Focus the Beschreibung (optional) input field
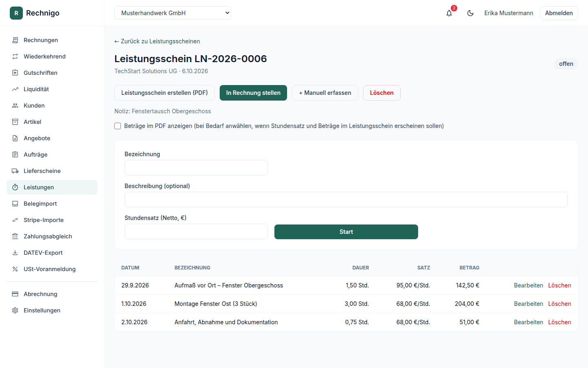 point(346,200)
